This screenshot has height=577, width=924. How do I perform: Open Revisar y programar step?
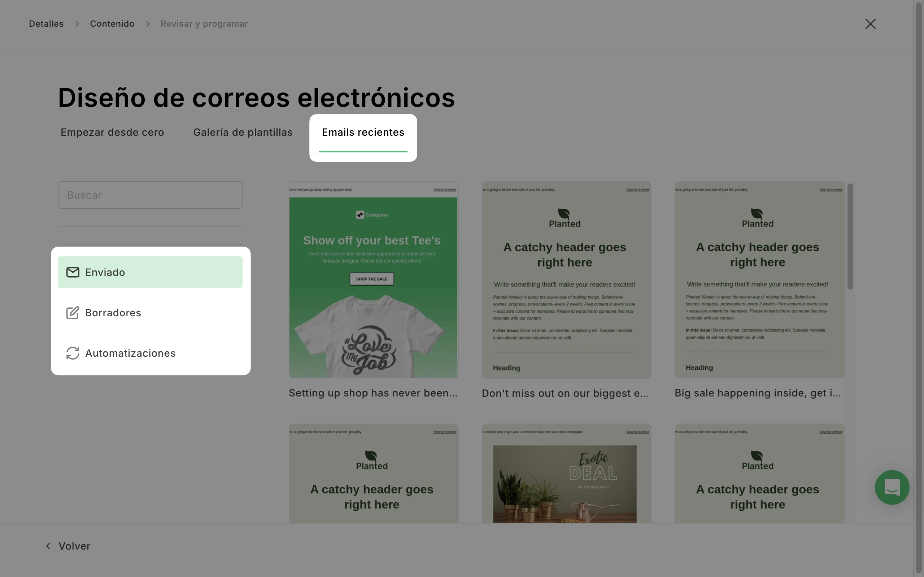tap(204, 24)
